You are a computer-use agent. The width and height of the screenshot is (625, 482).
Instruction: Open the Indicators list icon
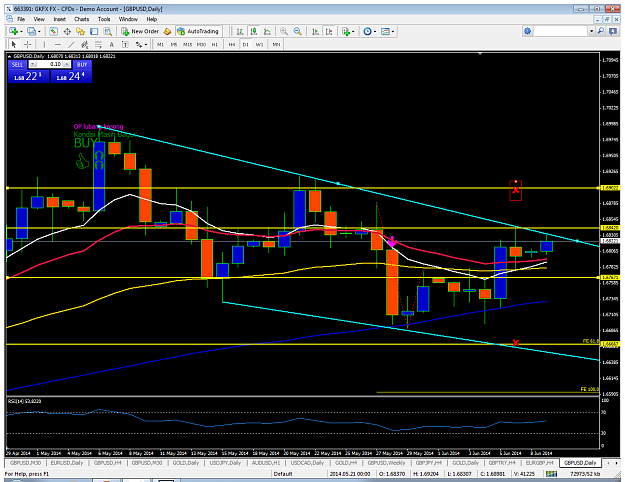click(x=346, y=31)
